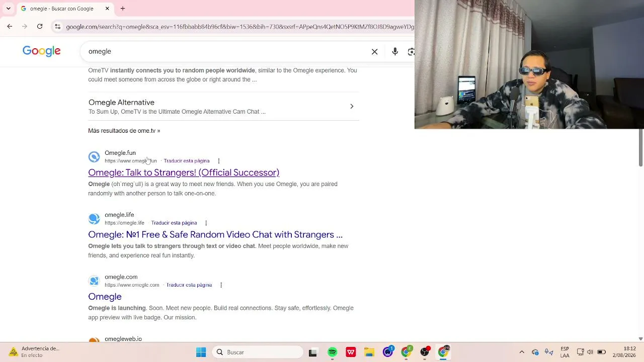Click the taskbar 'Buscar' search box
This screenshot has height=362, width=644.
click(x=258, y=352)
